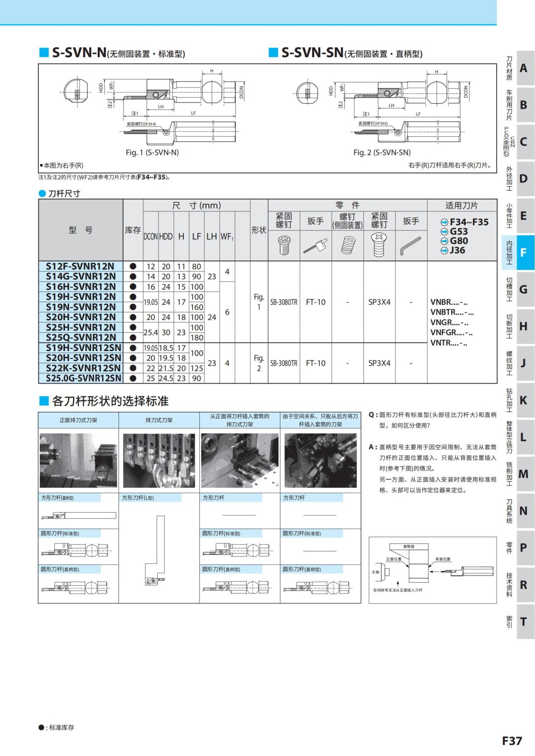Click the VNBR insert designation
535x756 pixels.
449,302
